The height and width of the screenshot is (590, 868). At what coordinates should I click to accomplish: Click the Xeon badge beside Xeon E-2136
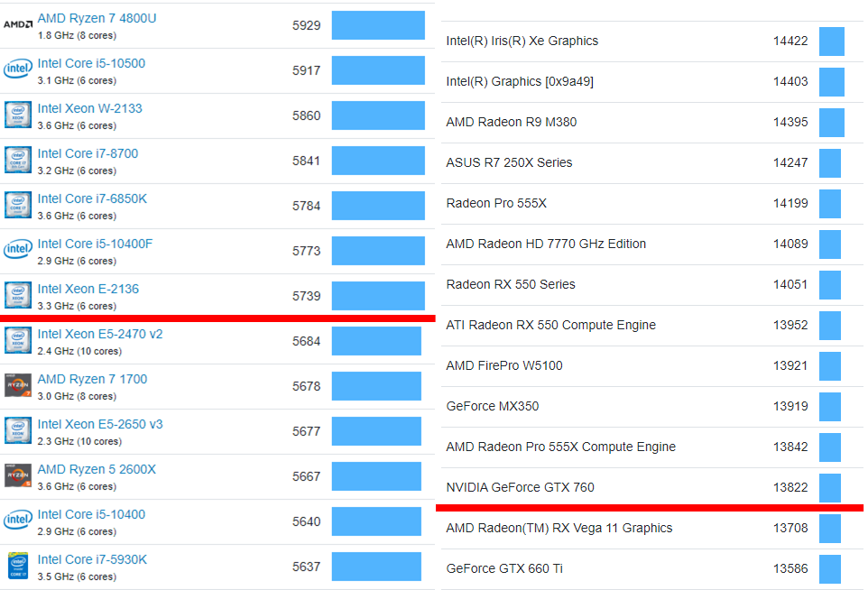tap(18, 295)
